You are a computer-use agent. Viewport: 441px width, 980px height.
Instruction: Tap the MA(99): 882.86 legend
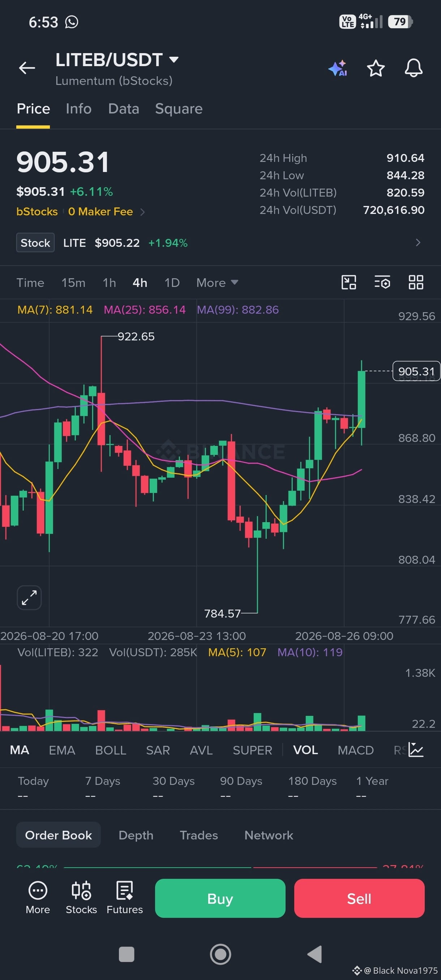pos(238,310)
